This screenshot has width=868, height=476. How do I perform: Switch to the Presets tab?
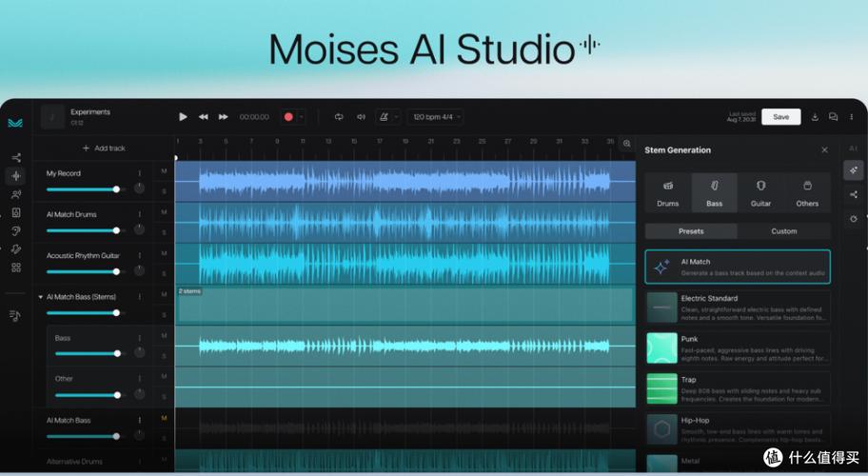691,231
